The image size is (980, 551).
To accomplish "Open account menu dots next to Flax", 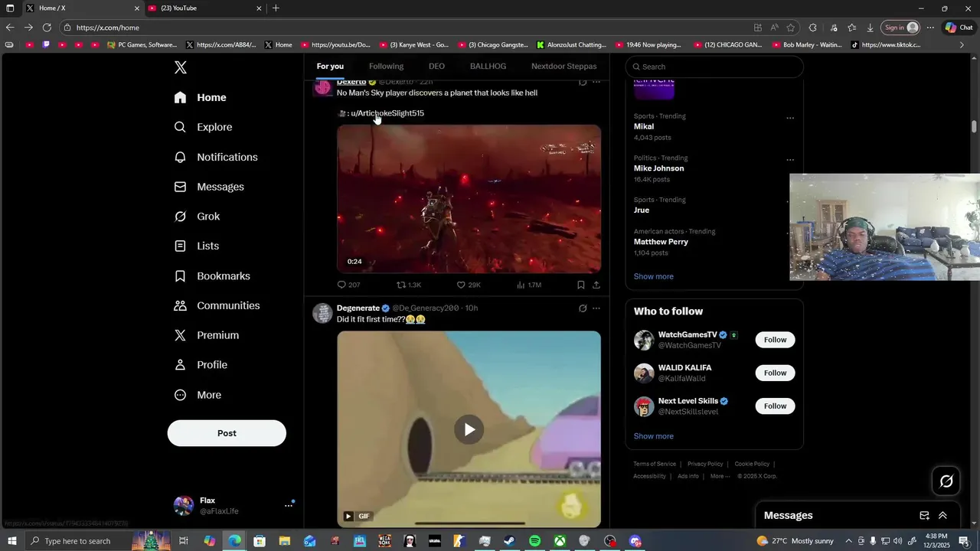I will tap(289, 505).
